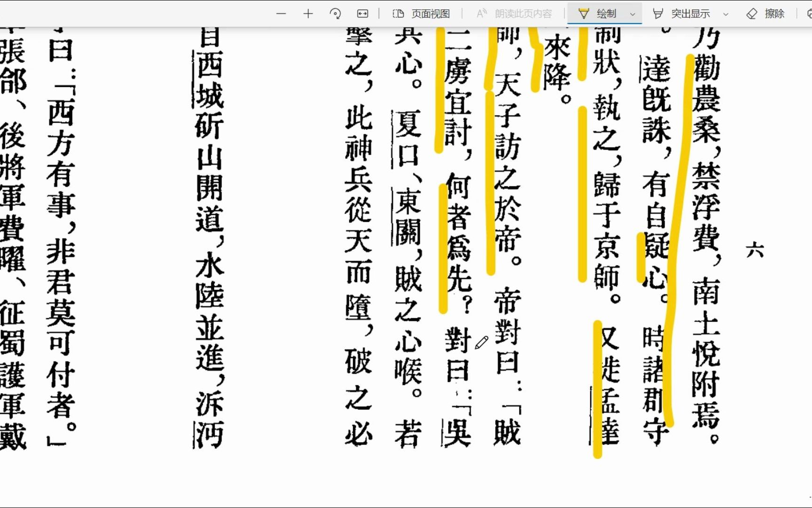Select the 擦除 eraser tool
Screen dimensions: 812x508
765,14
